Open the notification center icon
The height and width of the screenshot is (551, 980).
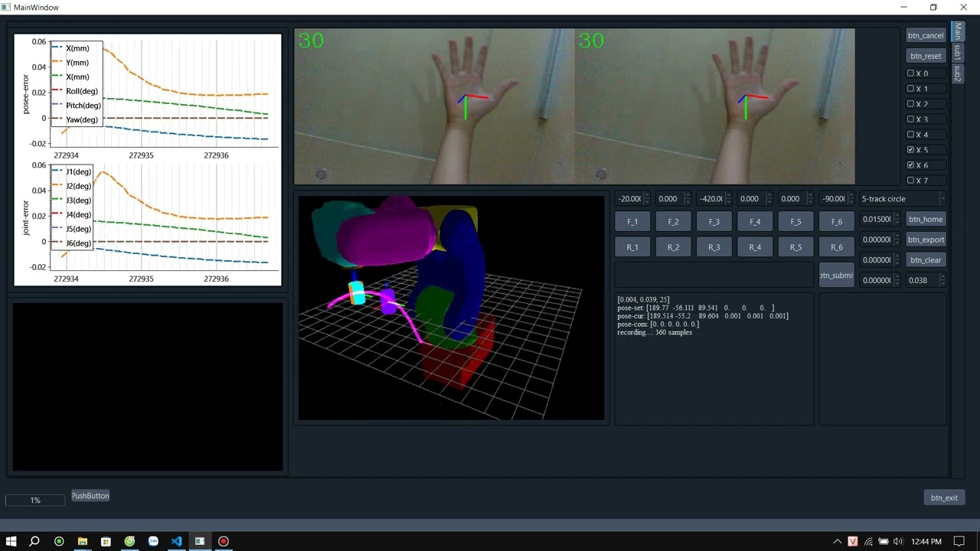(959, 541)
